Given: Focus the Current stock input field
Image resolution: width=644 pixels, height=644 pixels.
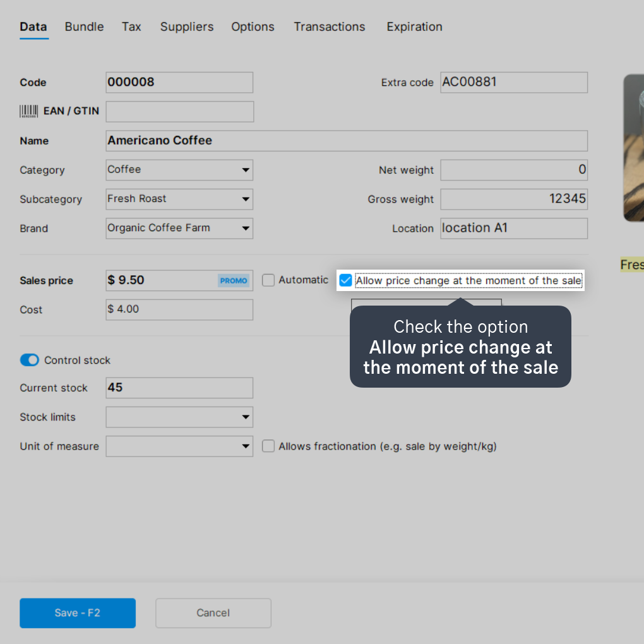Looking at the screenshot, I should 179,388.
